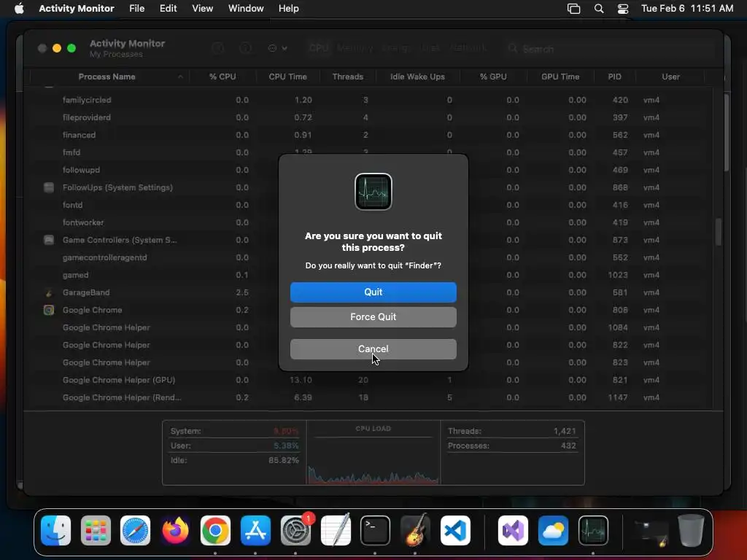Sort by User column header
Image resolution: width=747 pixels, height=560 pixels.
click(670, 77)
